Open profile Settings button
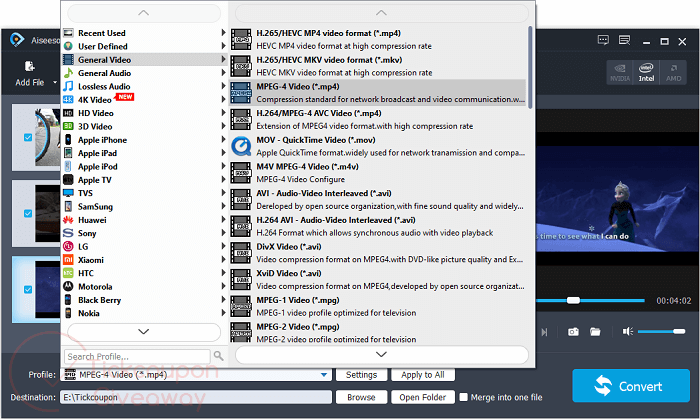This screenshot has width=700, height=419. (x=361, y=375)
